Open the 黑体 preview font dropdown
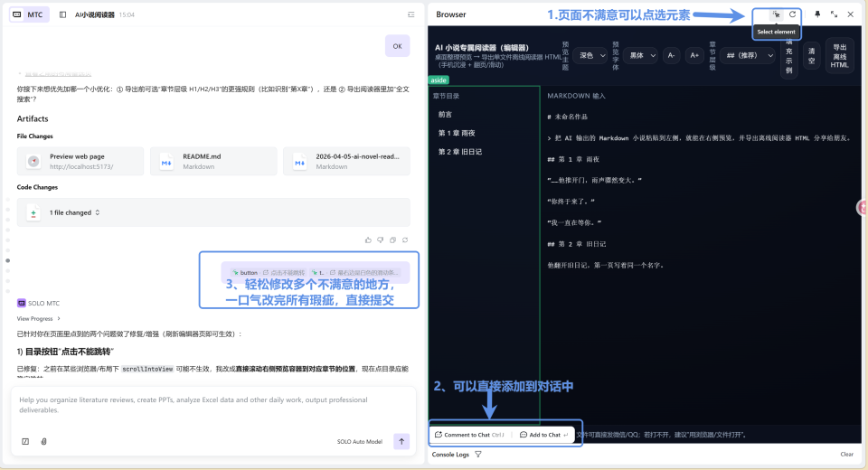This screenshot has height=470, width=868. (640, 55)
